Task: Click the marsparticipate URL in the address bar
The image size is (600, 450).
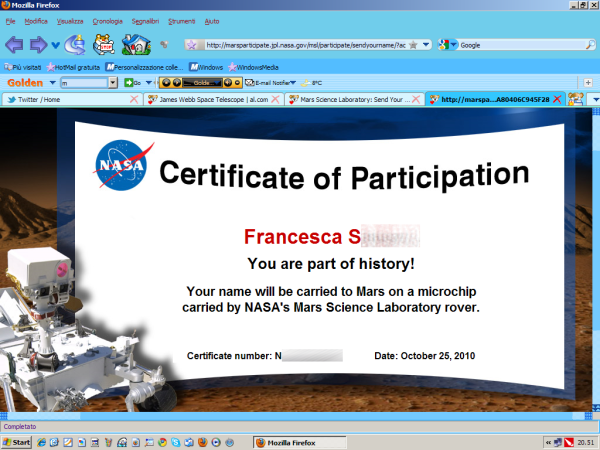Action: [306, 45]
